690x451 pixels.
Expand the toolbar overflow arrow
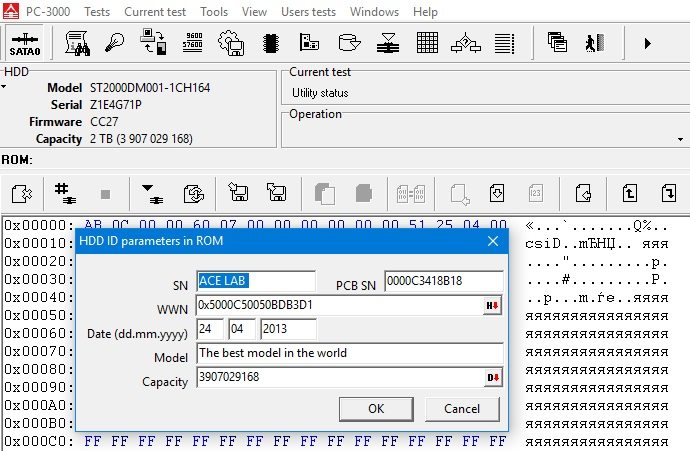point(647,43)
